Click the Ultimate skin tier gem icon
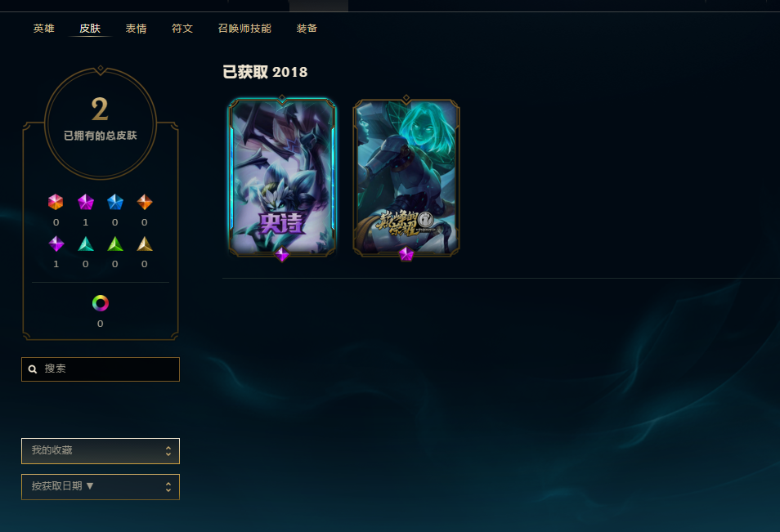Viewport: 780px width, 532px height. (56, 202)
